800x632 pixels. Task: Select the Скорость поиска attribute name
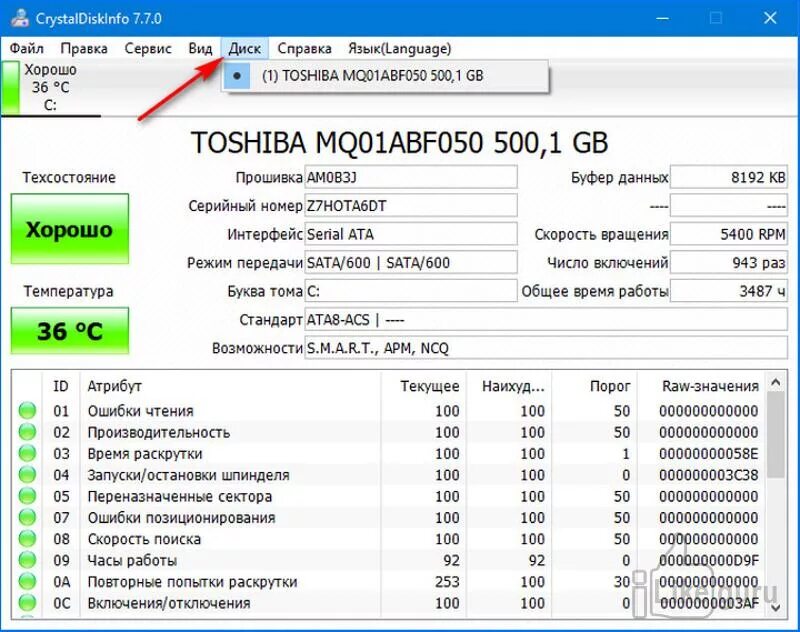pyautogui.click(x=144, y=539)
